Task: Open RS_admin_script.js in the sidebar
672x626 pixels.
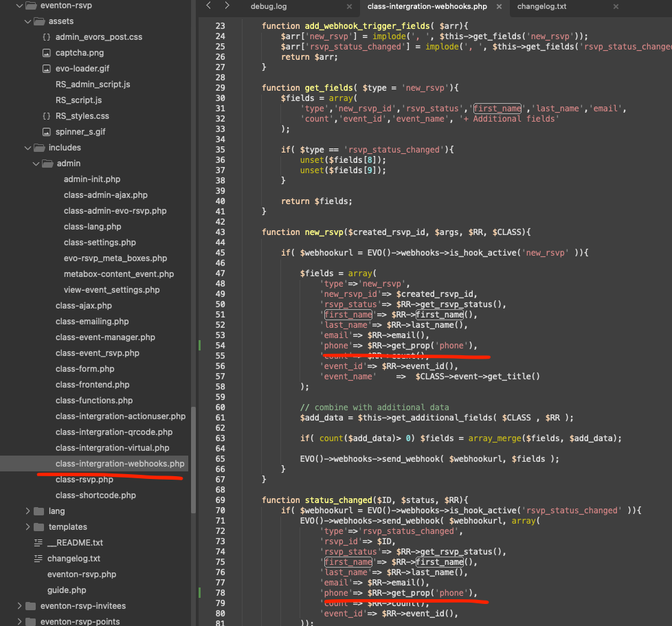Action: [93, 85]
